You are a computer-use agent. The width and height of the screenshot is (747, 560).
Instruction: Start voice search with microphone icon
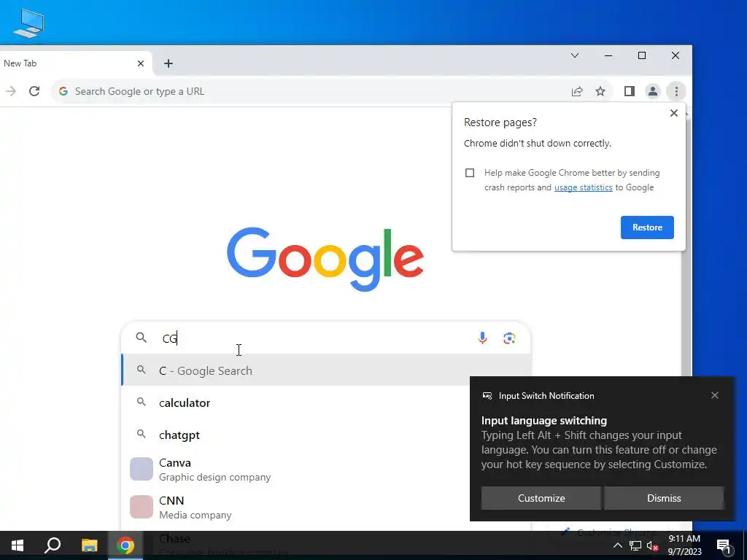coord(482,338)
